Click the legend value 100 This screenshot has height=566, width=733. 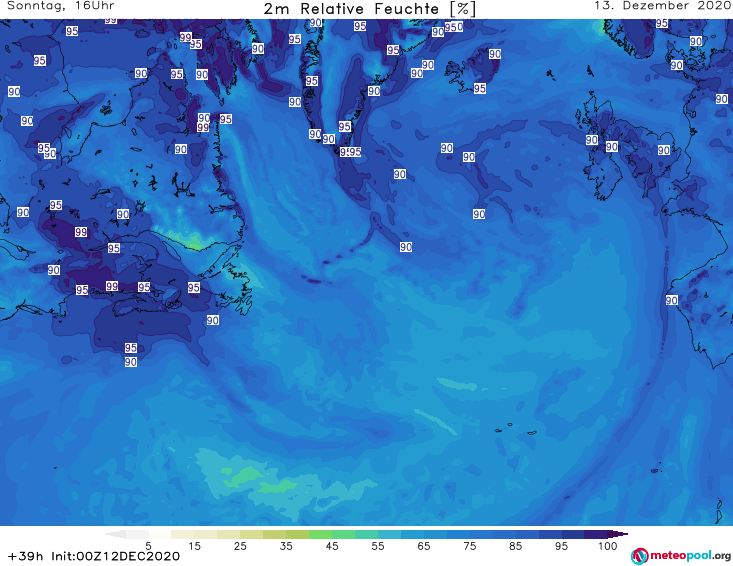pos(608,546)
